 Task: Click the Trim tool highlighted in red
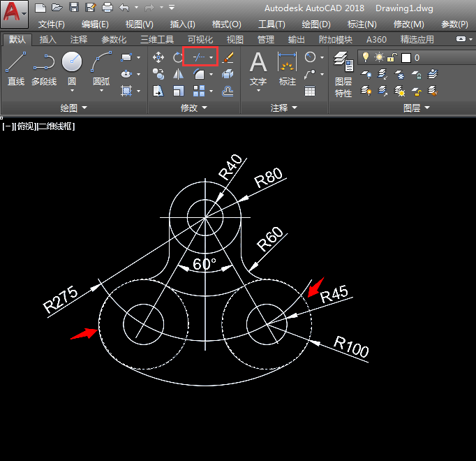point(197,57)
